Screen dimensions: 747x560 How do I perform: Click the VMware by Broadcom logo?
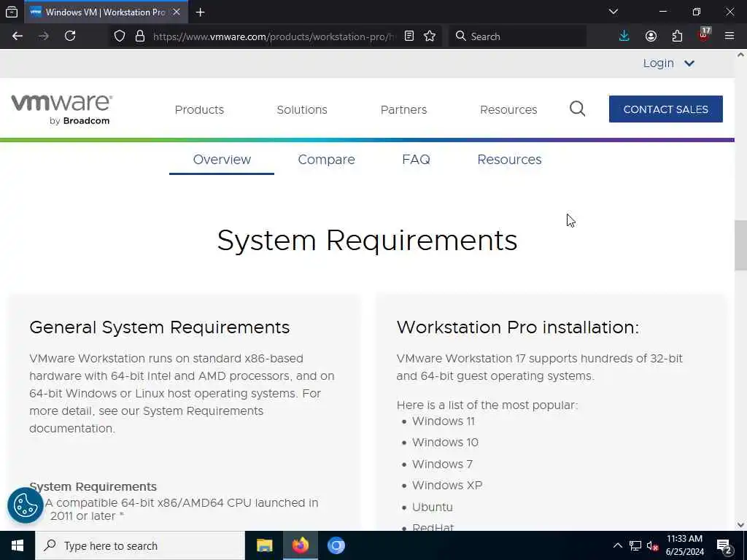[61, 109]
